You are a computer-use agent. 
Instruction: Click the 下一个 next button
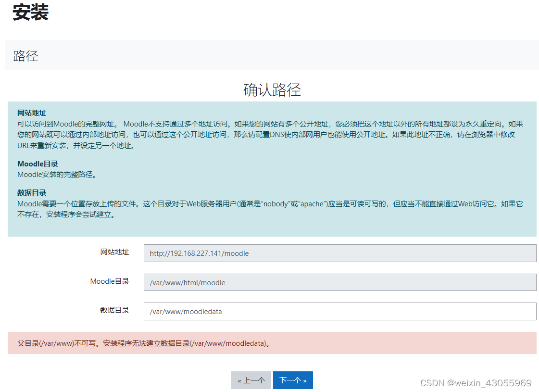tap(293, 380)
